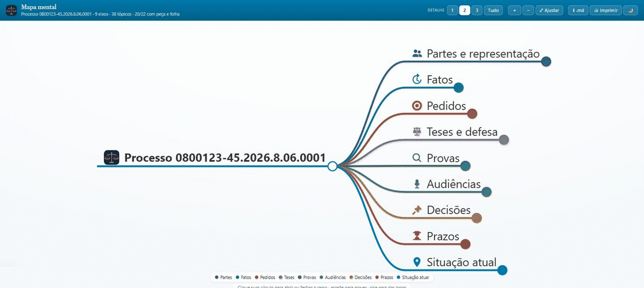Show all detail with Tudo
The height and width of the screenshot is (288, 644).
[x=493, y=10]
